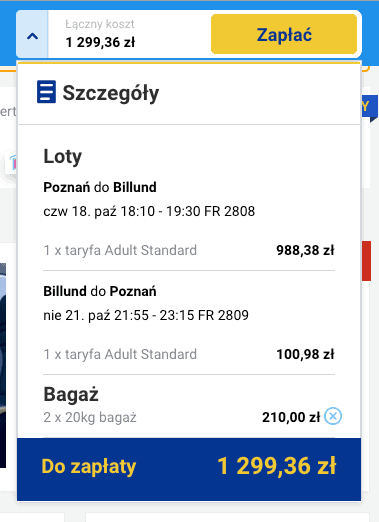Click the FR 2809 flight time line
This screenshot has width=379, height=522.
tap(146, 315)
